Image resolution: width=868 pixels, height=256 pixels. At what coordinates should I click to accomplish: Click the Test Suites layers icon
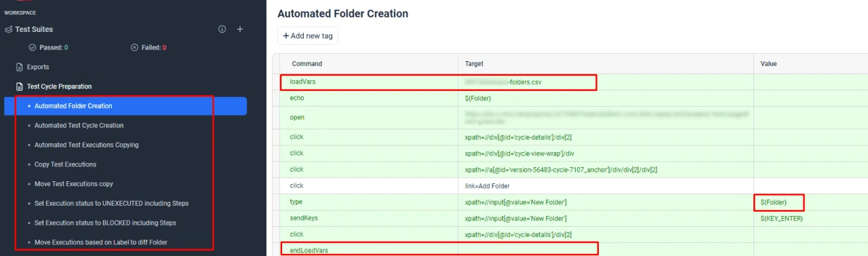pos(8,30)
